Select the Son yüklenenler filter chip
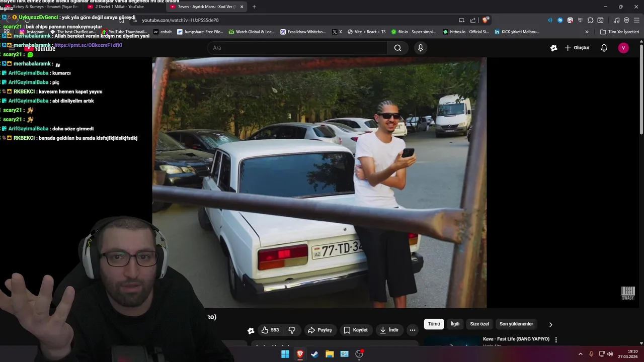The height and width of the screenshot is (362, 644). (x=516, y=324)
